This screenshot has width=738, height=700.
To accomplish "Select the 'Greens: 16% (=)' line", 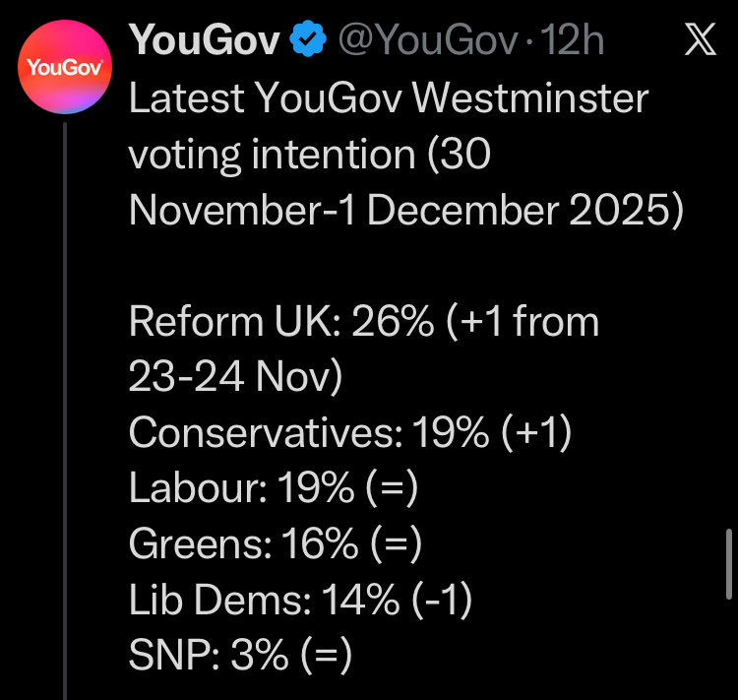I will [x=276, y=543].
